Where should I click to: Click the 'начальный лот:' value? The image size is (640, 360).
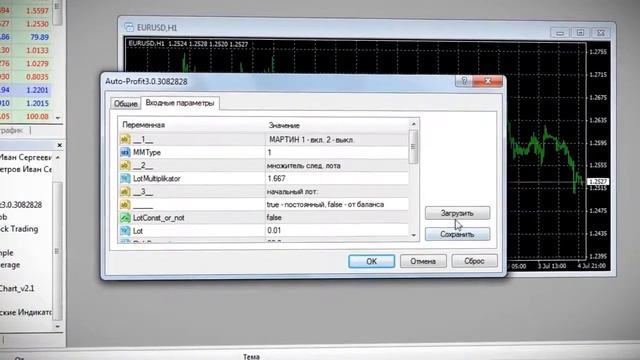click(x=292, y=191)
